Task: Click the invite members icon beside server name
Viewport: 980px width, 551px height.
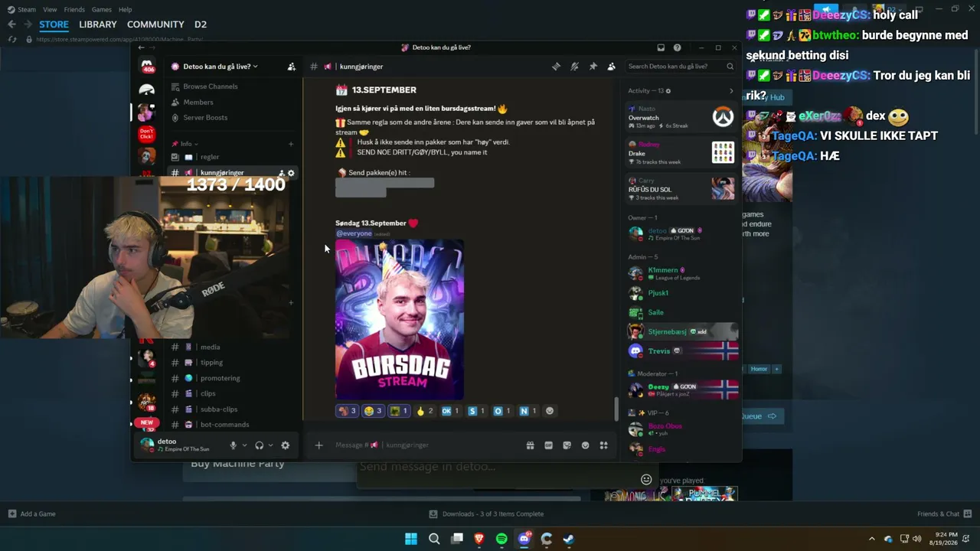Action: (291, 67)
